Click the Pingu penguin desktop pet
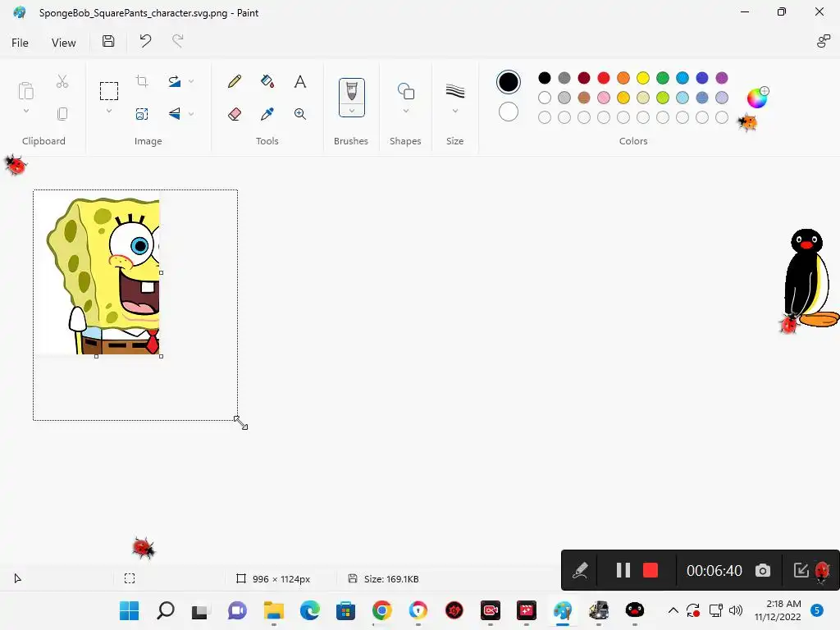 810,279
